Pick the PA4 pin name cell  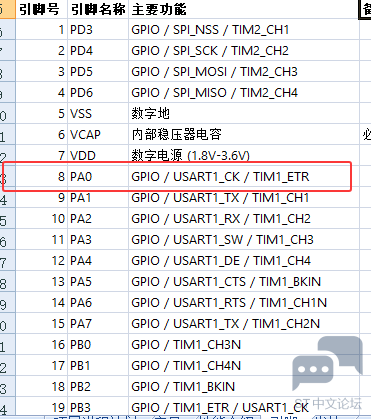tap(98, 261)
